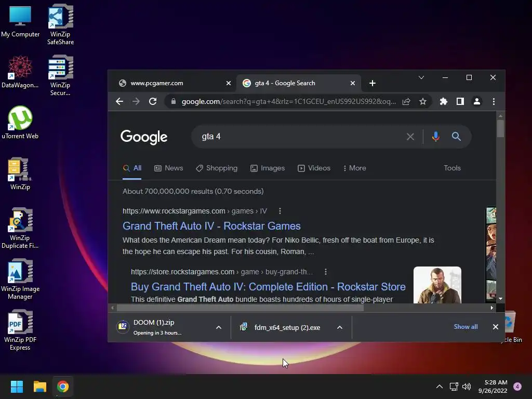Open the uTorrent Web desktop icon

(x=20, y=123)
